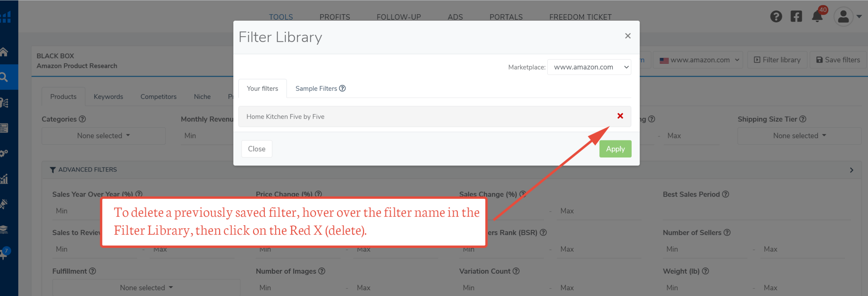Open the notifications bell icon
Image resolution: width=868 pixels, height=296 pixels.
817,17
